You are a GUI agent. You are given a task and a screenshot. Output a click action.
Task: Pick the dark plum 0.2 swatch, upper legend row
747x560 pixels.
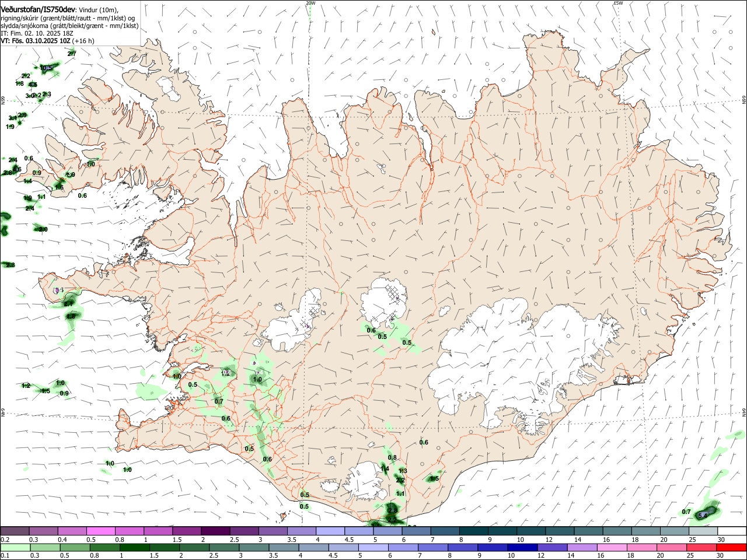(15, 531)
